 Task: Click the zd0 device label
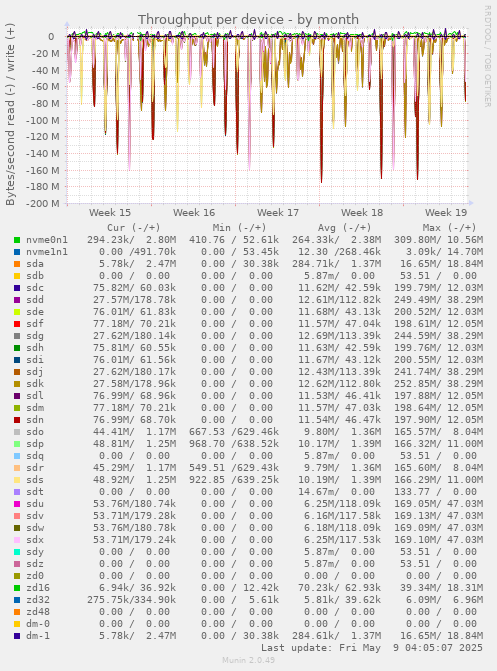(35, 576)
